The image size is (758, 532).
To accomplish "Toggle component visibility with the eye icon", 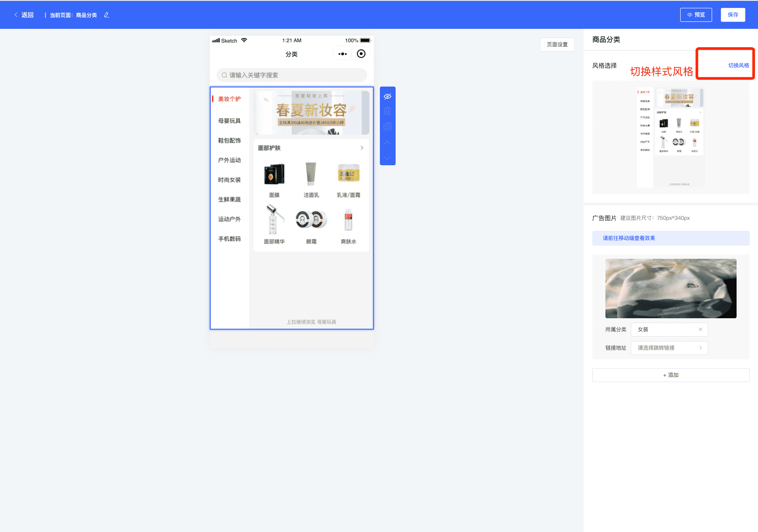I will tap(387, 96).
